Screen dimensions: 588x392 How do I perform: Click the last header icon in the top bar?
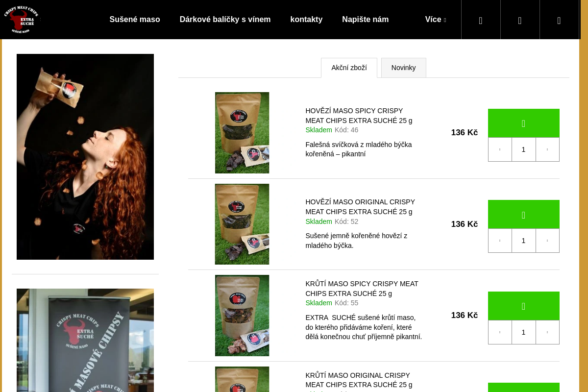click(x=559, y=20)
